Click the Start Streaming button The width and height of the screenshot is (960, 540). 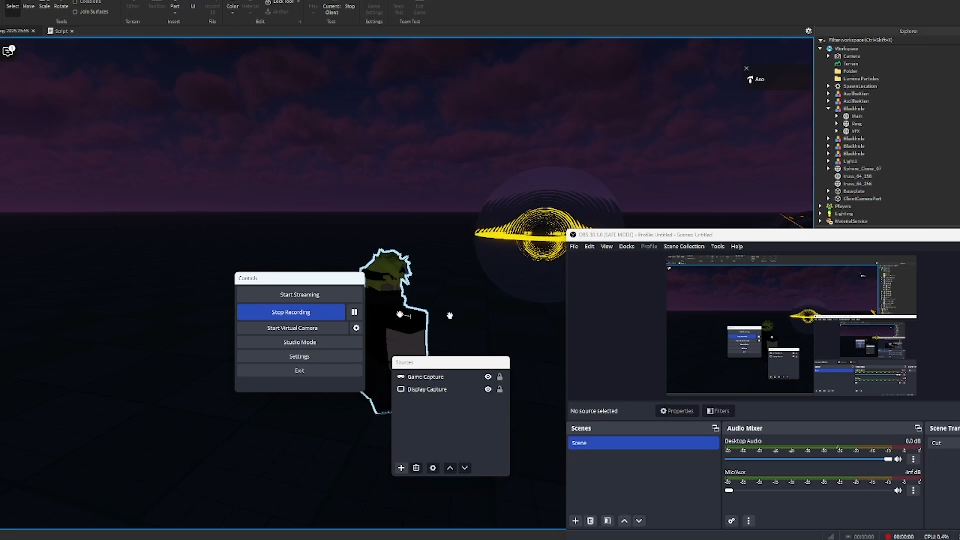[299, 295]
